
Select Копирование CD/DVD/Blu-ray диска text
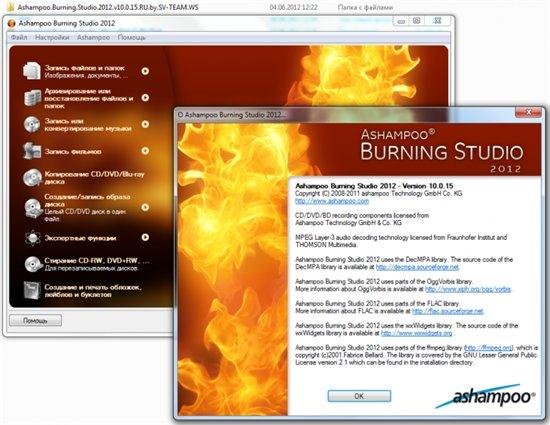pos(94,178)
